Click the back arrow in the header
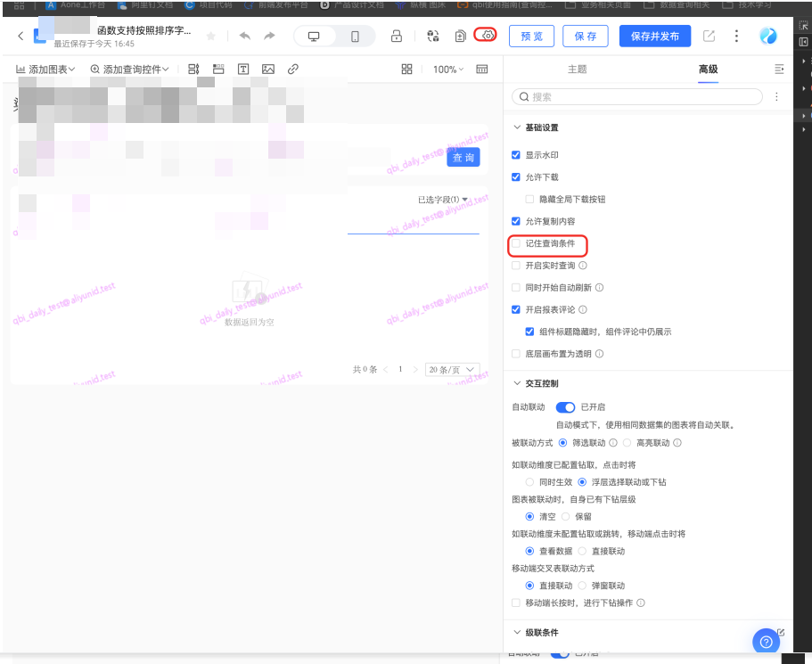The width and height of the screenshot is (812, 664). (21, 36)
